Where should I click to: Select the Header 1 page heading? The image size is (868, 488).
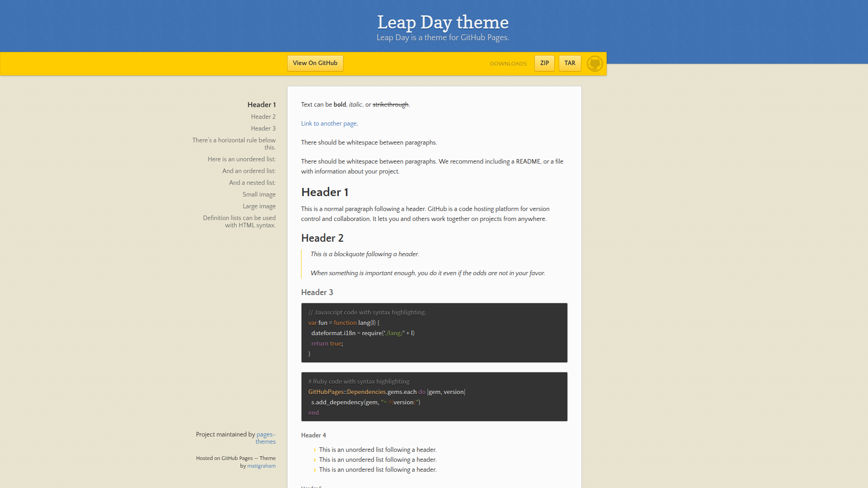point(325,192)
